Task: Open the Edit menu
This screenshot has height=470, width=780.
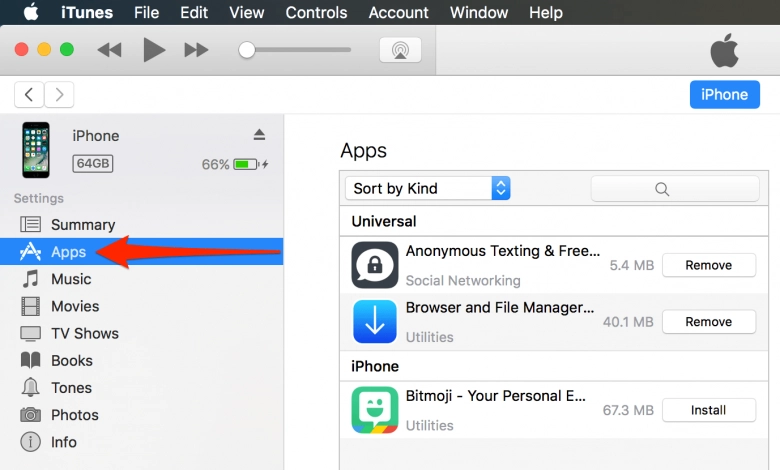Action: (x=194, y=12)
